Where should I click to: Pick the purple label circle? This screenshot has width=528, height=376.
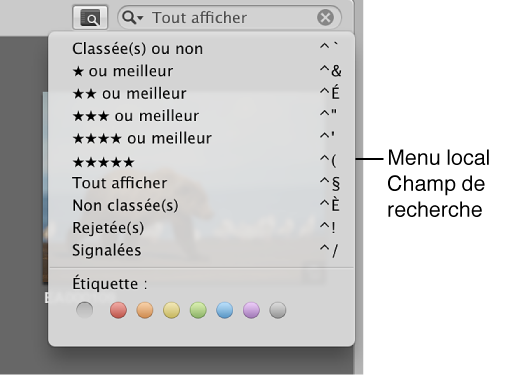(251, 310)
